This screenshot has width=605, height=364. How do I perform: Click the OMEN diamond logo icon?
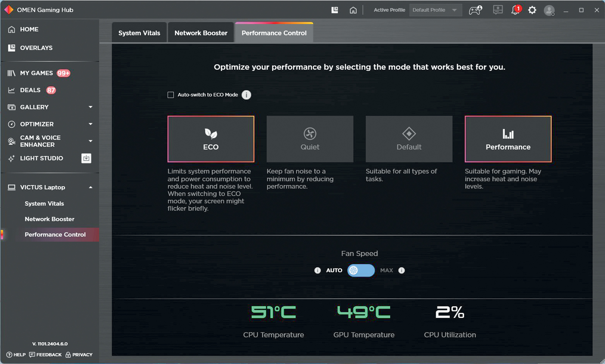pos(9,10)
